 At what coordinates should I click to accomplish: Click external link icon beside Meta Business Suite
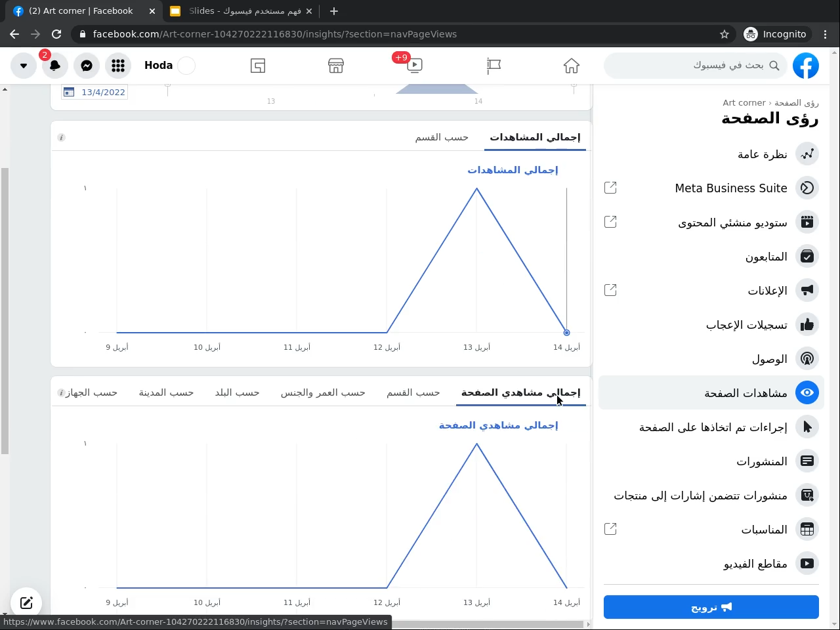(610, 188)
